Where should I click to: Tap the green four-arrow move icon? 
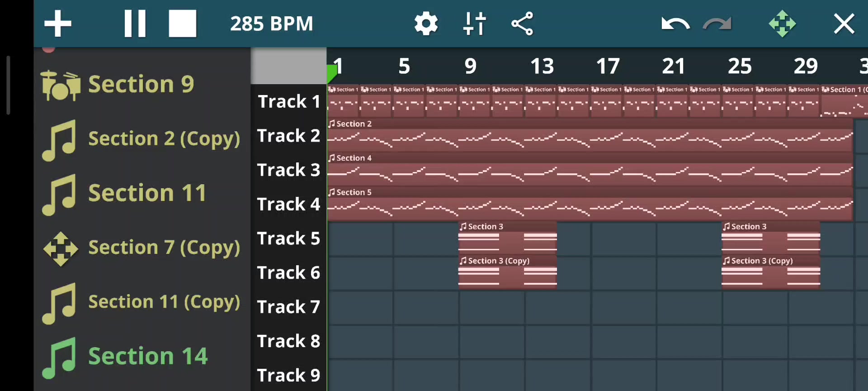pyautogui.click(x=783, y=24)
